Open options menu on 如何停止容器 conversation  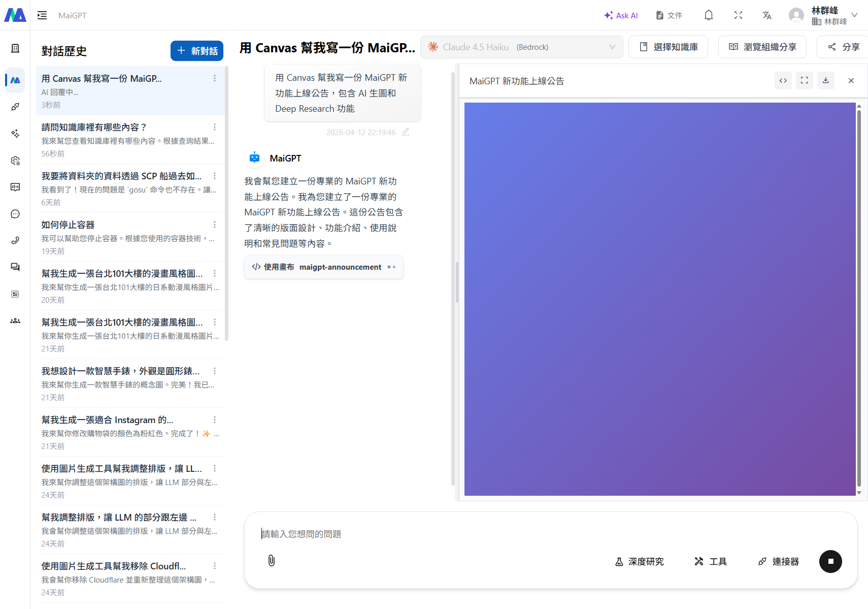(x=214, y=224)
